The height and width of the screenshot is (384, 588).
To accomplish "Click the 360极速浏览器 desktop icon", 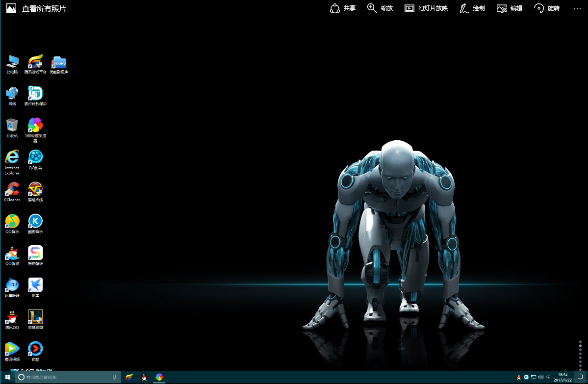I will [35, 125].
